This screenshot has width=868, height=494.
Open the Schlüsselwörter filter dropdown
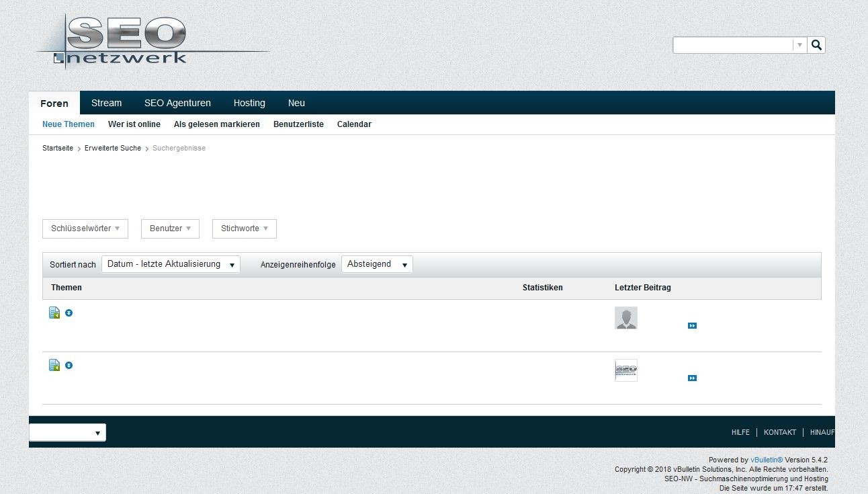click(x=85, y=229)
